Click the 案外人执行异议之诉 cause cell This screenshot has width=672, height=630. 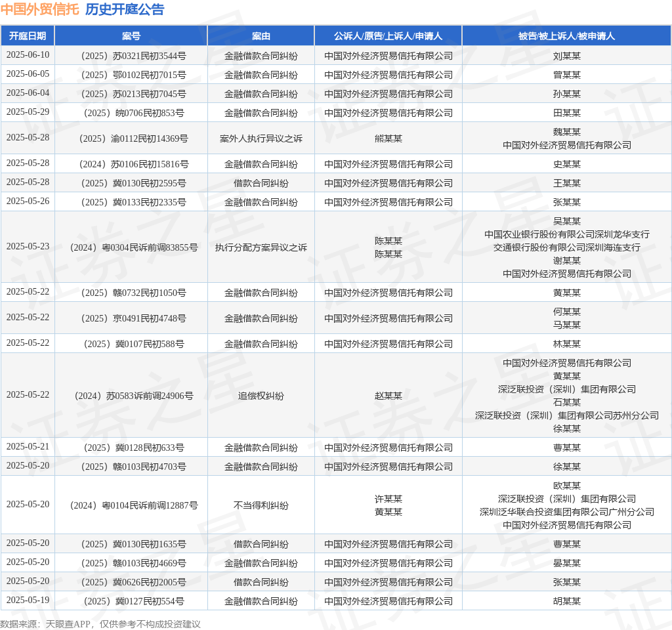pos(261,138)
